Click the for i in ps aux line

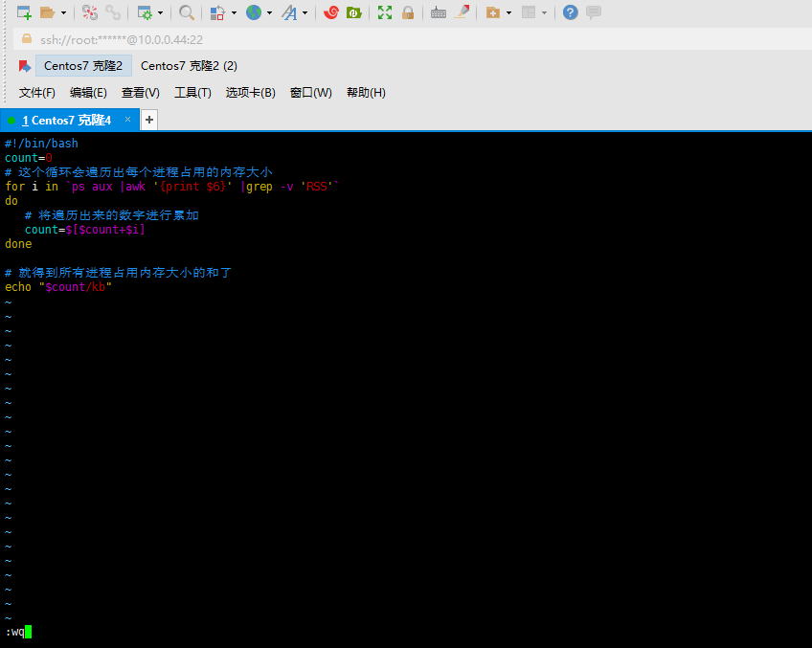pos(172,187)
